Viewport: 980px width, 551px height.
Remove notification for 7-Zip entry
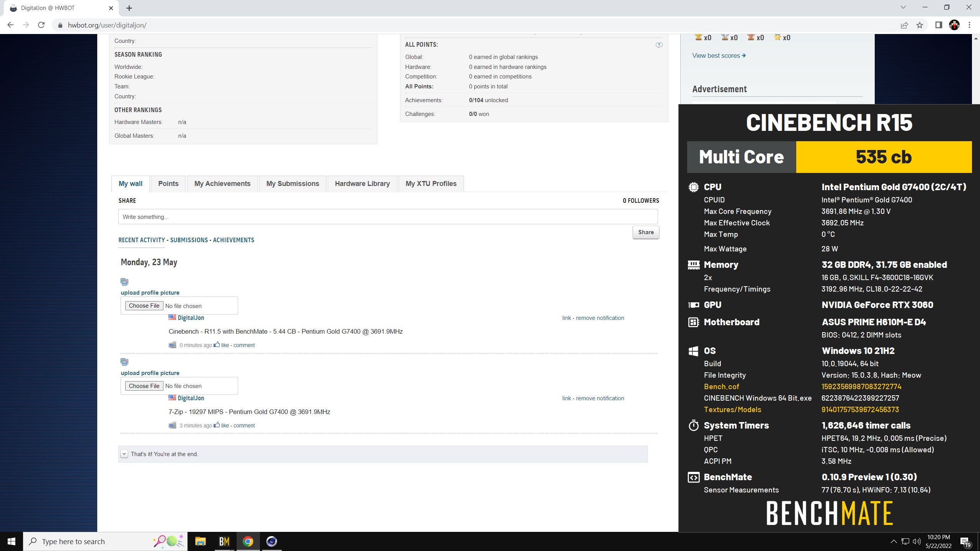pyautogui.click(x=600, y=398)
